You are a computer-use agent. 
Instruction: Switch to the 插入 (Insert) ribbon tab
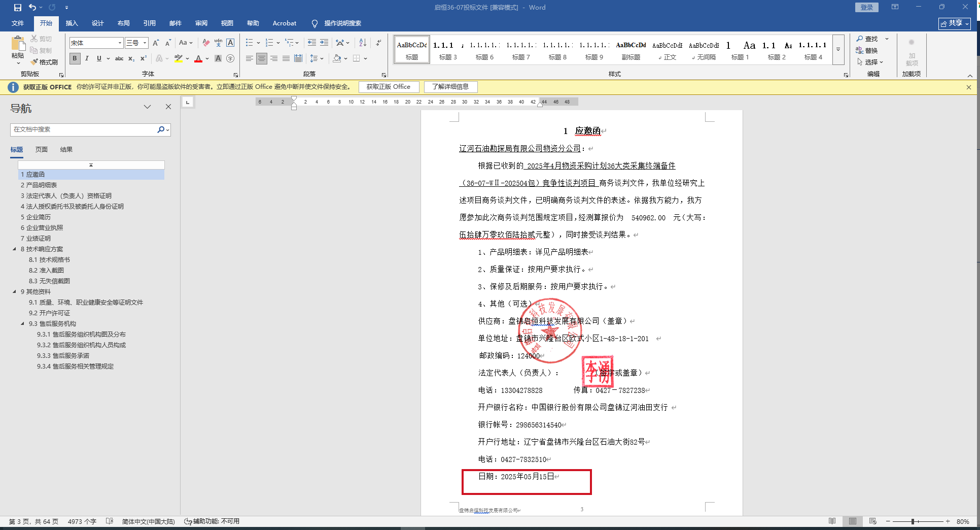coord(72,23)
